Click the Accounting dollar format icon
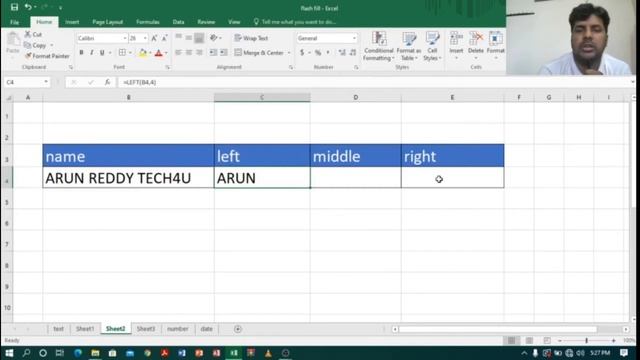The image size is (640, 360). click(x=302, y=53)
